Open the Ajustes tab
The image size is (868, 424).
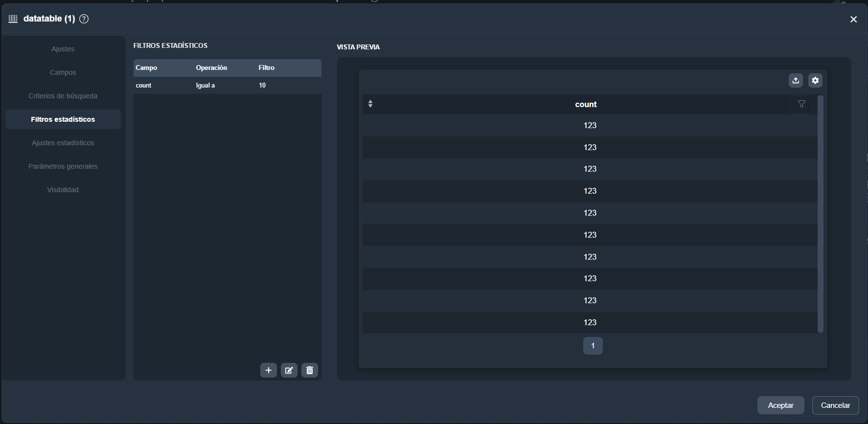click(63, 49)
